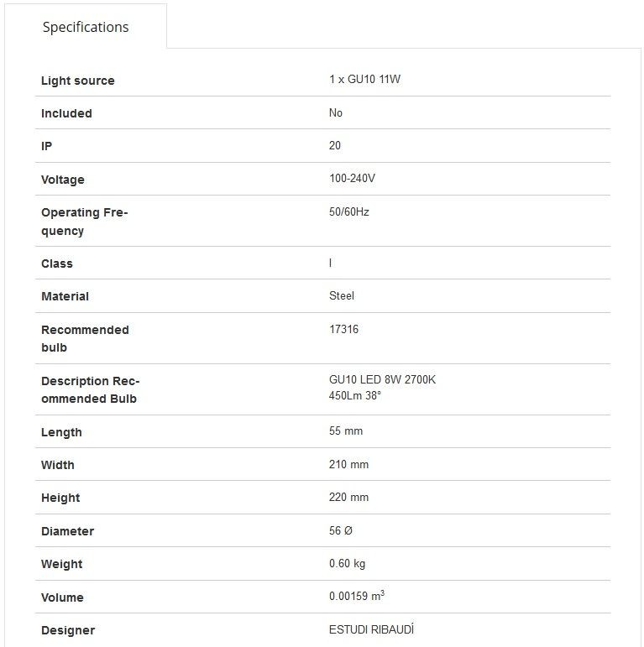This screenshot has height=647, width=644.
Task: Click recommended bulb code 17316
Action: tap(343, 329)
